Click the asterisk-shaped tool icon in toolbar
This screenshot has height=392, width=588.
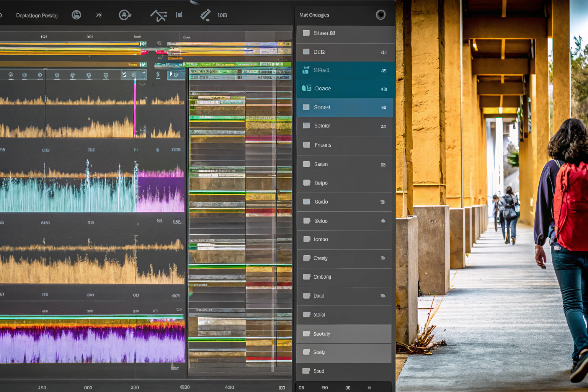click(x=99, y=15)
